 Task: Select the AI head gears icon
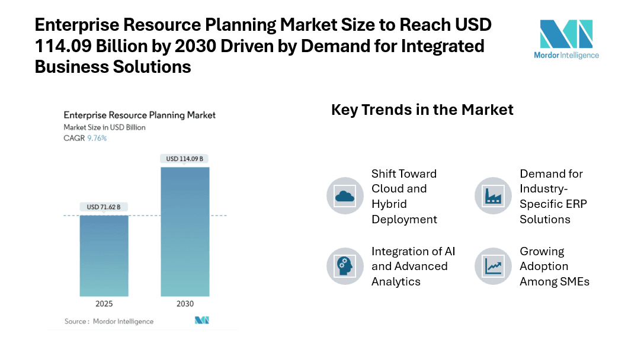[345, 266]
